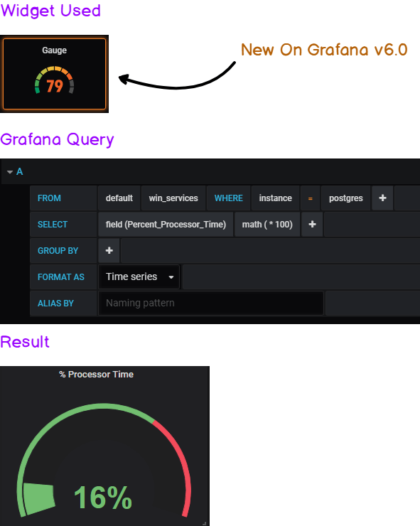Click the '% Processor Time' panel title
Viewport: 420px width, 526px height.
pyautogui.click(x=96, y=375)
